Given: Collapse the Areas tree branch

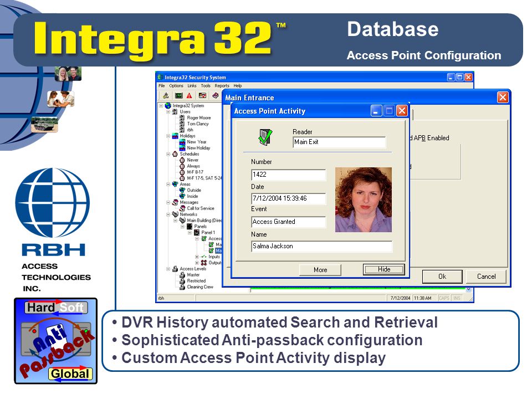Looking at the screenshot, I should pos(168,184).
